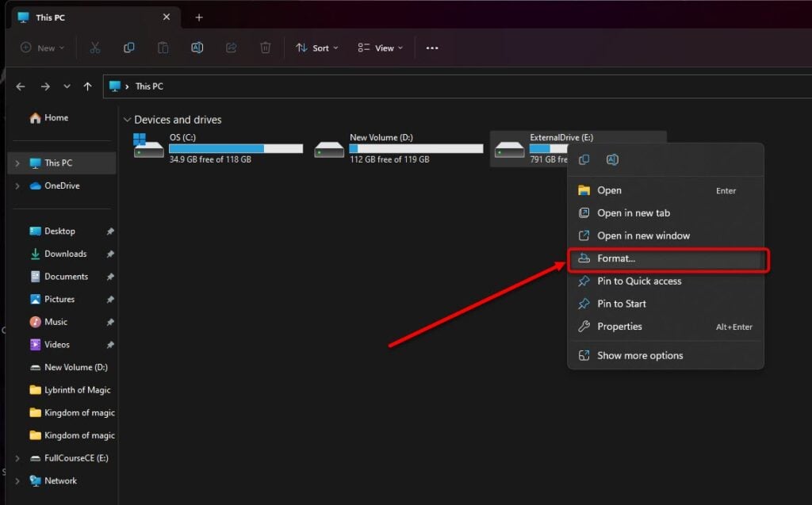Expand the OneDrive tree node

17,186
